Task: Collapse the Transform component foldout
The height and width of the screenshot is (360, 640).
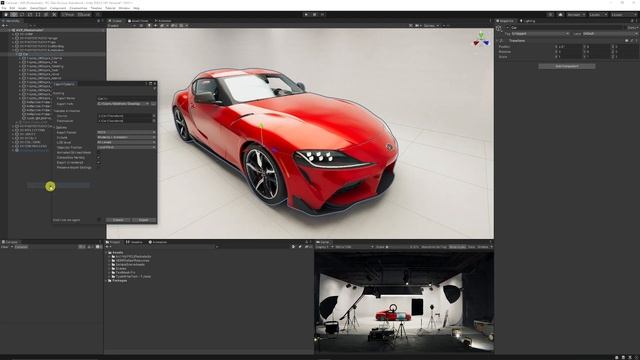Action: 498,41
